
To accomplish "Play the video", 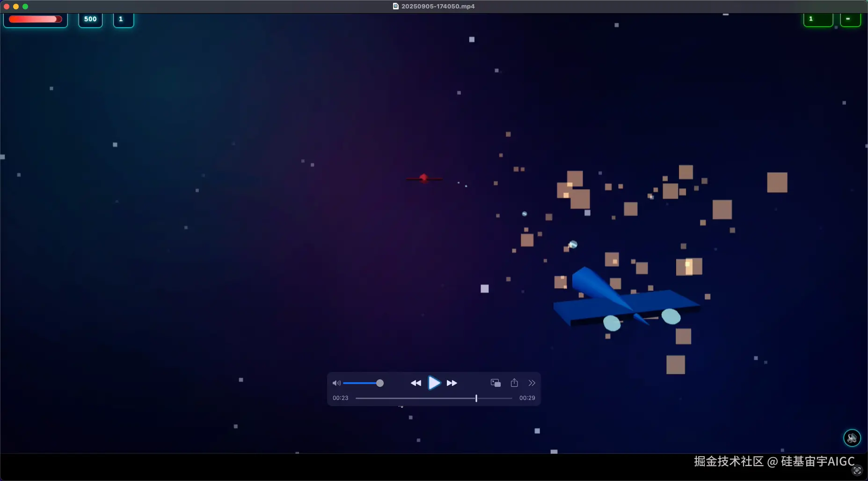I will tap(434, 383).
